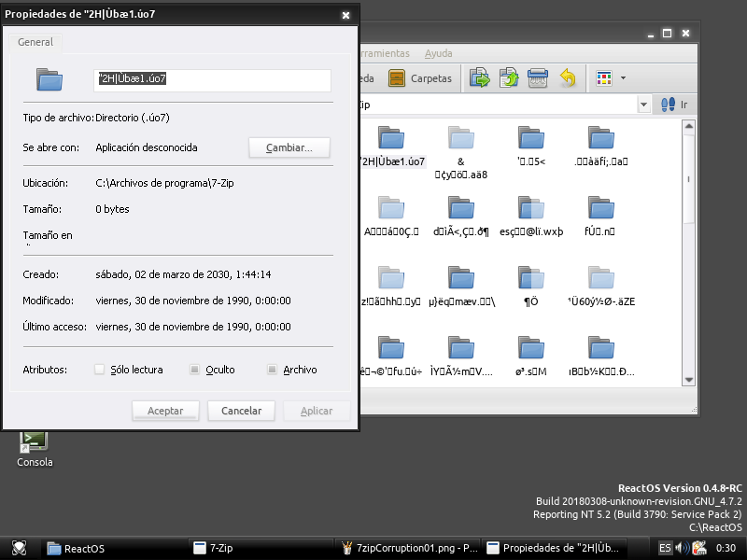The image size is (747, 560).
Task: Click the folder name text field
Action: pos(213,79)
